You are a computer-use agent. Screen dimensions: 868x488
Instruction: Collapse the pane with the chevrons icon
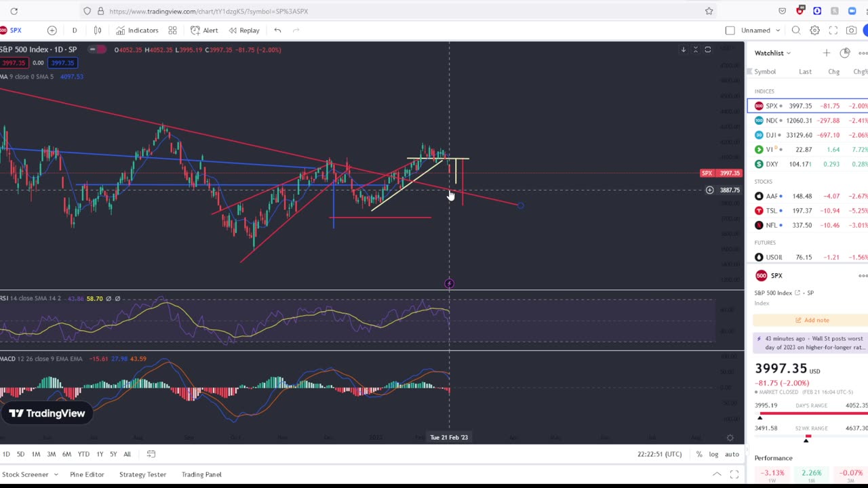point(695,49)
